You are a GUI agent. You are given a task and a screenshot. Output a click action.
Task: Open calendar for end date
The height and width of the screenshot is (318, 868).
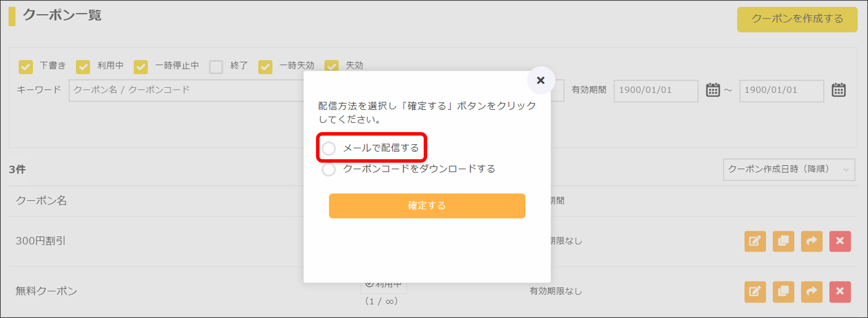pos(838,90)
